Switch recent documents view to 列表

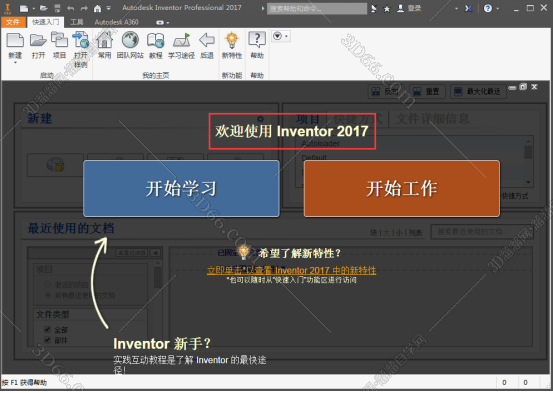415,232
